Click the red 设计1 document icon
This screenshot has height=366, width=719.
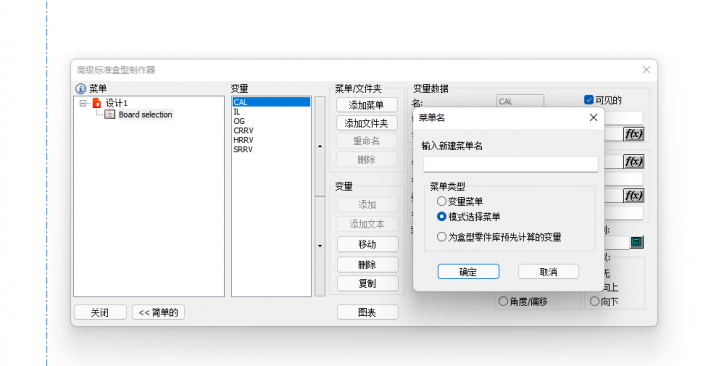point(96,103)
